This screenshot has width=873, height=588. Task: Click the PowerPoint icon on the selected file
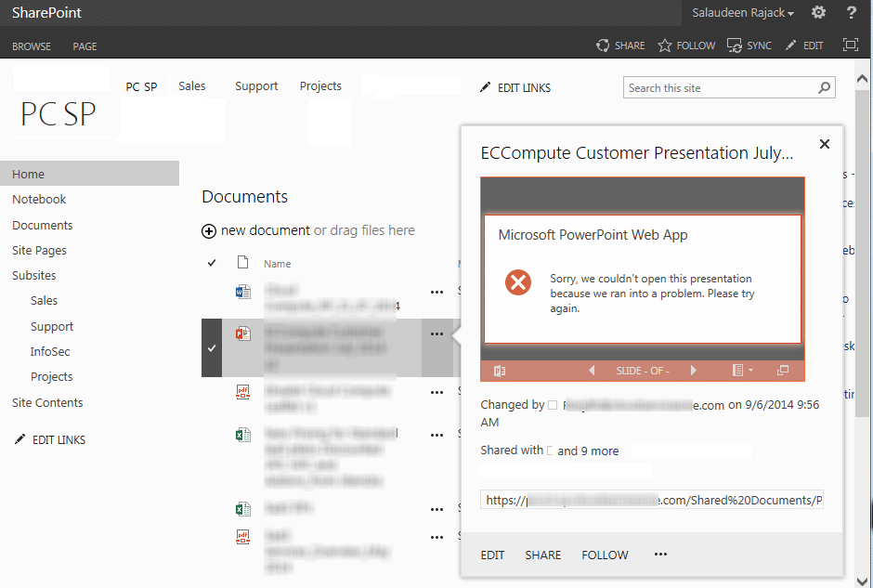click(243, 333)
